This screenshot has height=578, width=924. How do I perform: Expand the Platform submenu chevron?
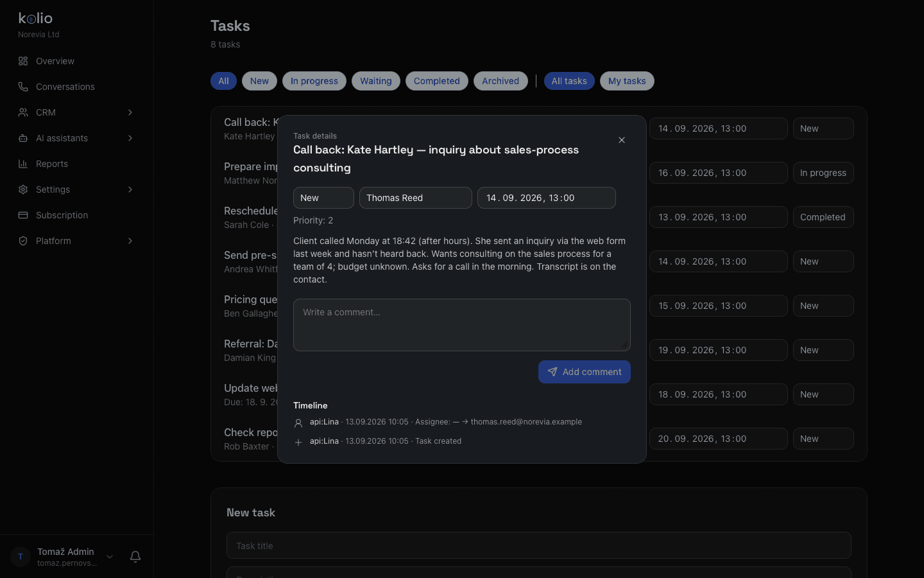click(130, 241)
